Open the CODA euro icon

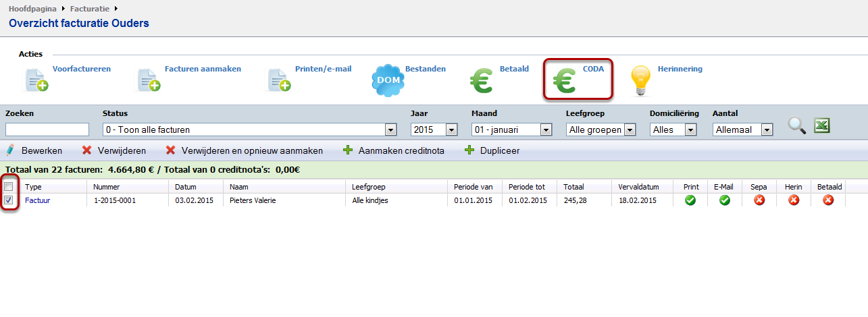(565, 81)
